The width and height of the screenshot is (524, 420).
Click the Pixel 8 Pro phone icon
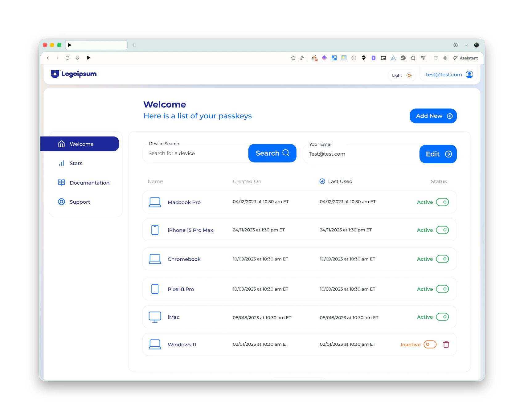(x=155, y=289)
